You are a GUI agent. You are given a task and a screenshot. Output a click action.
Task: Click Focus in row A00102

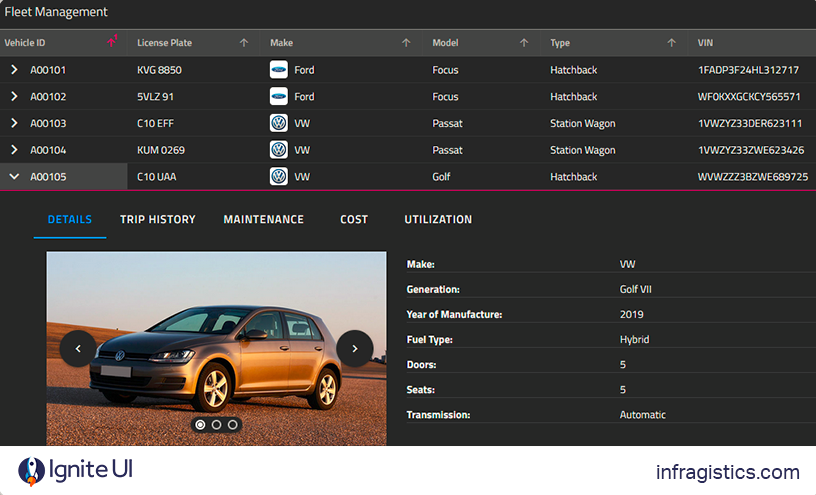pyautogui.click(x=445, y=97)
